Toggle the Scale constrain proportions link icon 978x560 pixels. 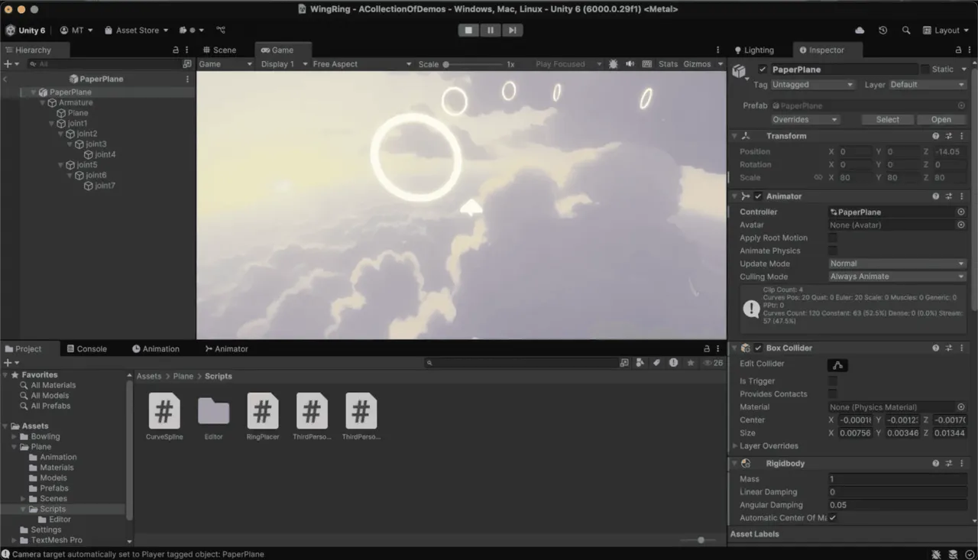[818, 177]
